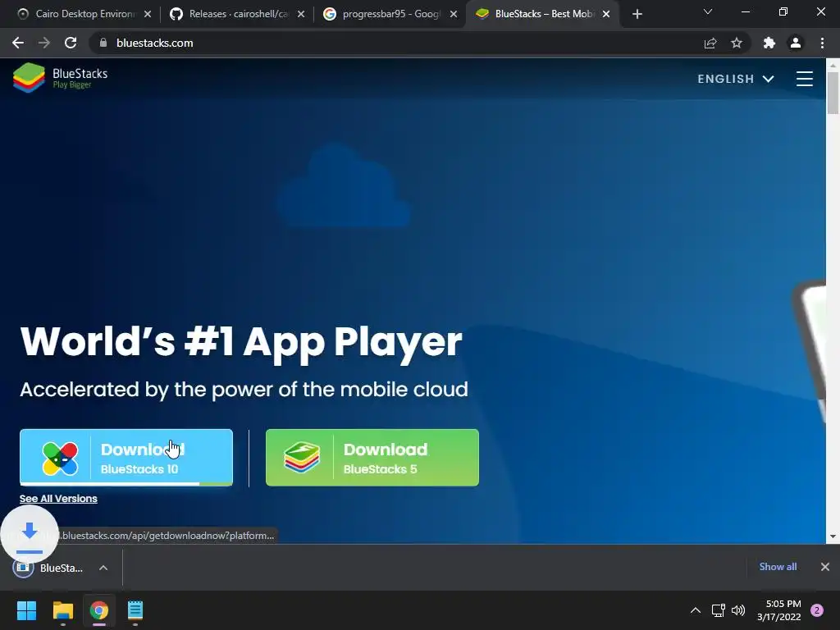Click the BlueSta... download item in the shelf
840x630 pixels.
click(x=49, y=568)
